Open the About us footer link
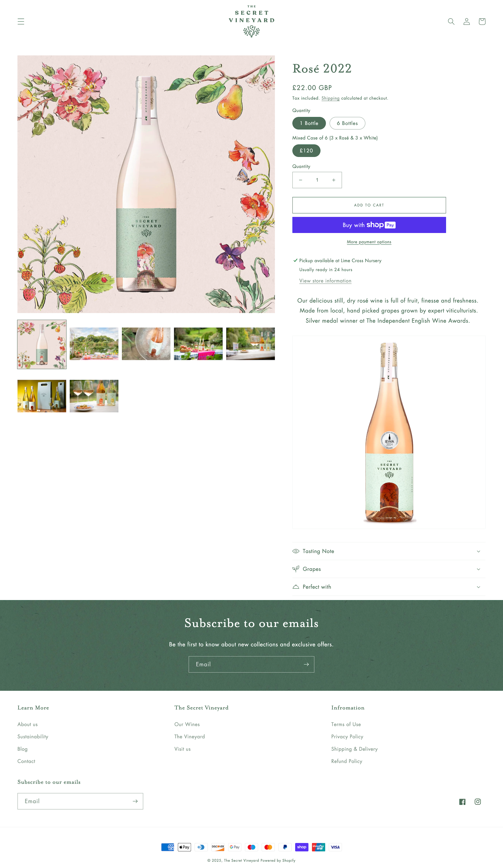The height and width of the screenshot is (868, 503). (x=28, y=724)
